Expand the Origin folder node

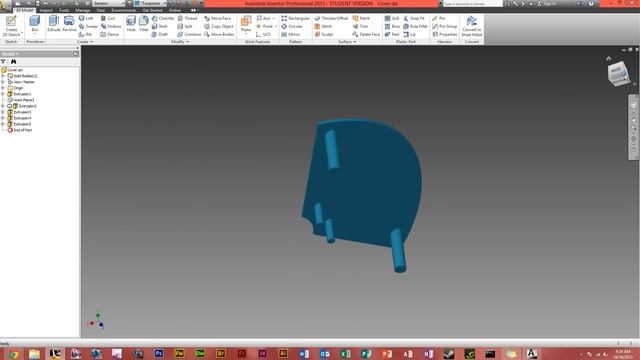[x=3, y=88]
